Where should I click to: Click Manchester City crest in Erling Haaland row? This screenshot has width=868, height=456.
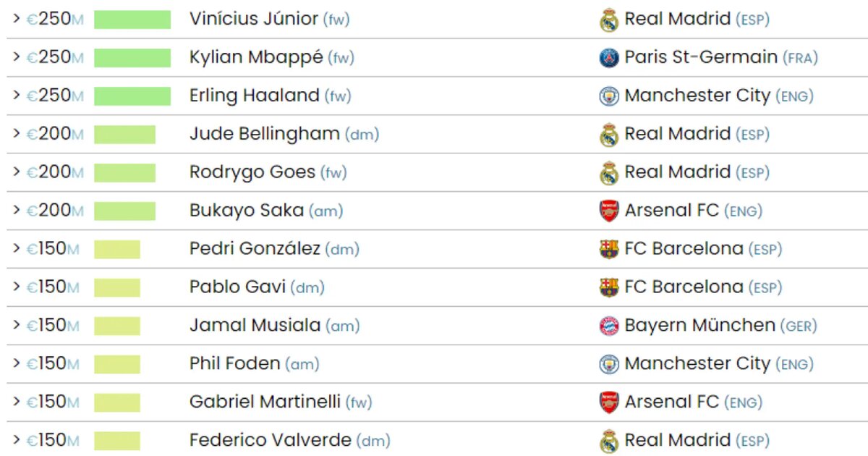(609, 96)
